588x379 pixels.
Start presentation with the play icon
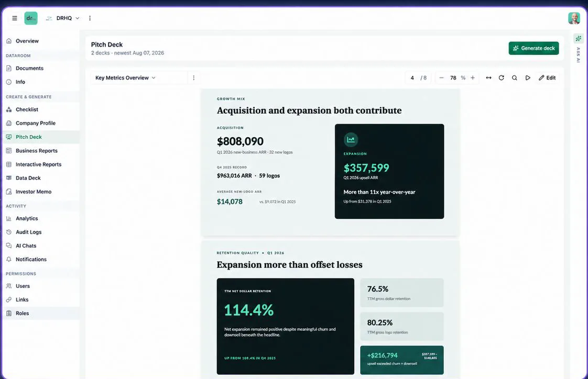(x=528, y=77)
